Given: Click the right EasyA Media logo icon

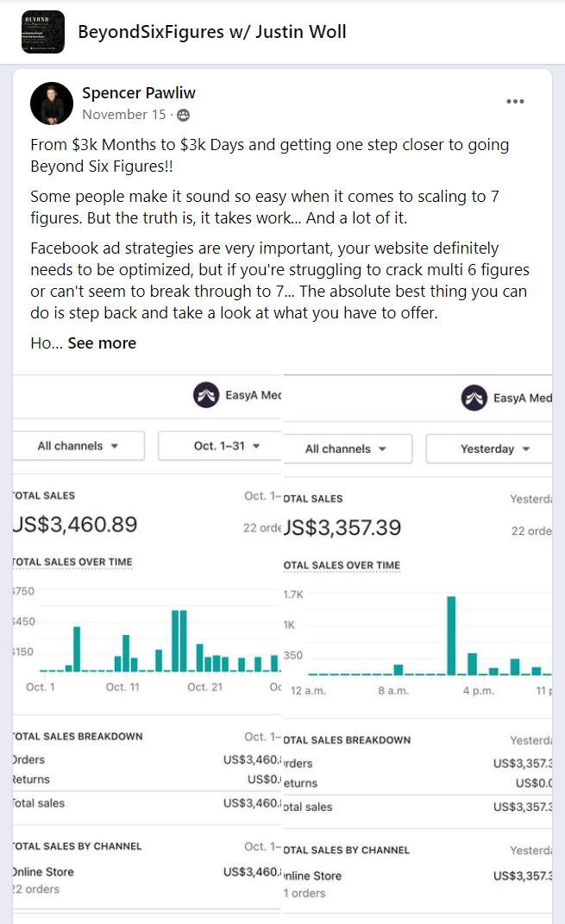Looking at the screenshot, I should 474,399.
